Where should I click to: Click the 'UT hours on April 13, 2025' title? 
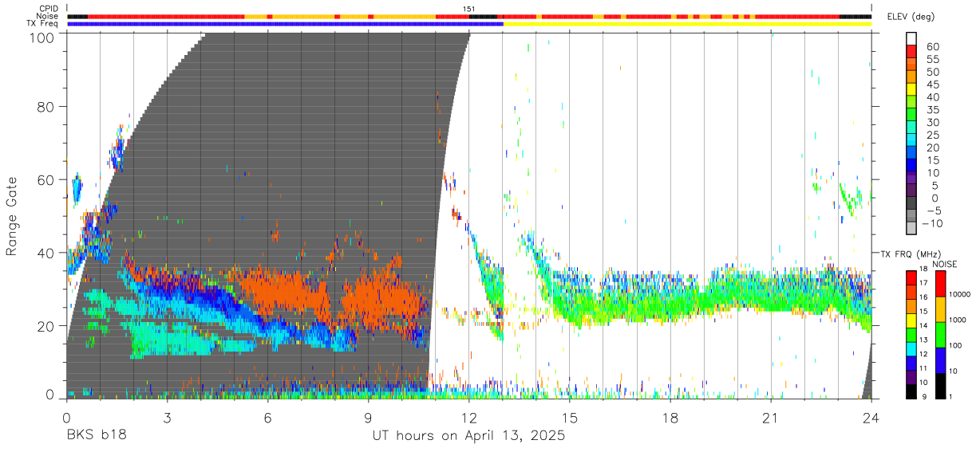coord(468,436)
